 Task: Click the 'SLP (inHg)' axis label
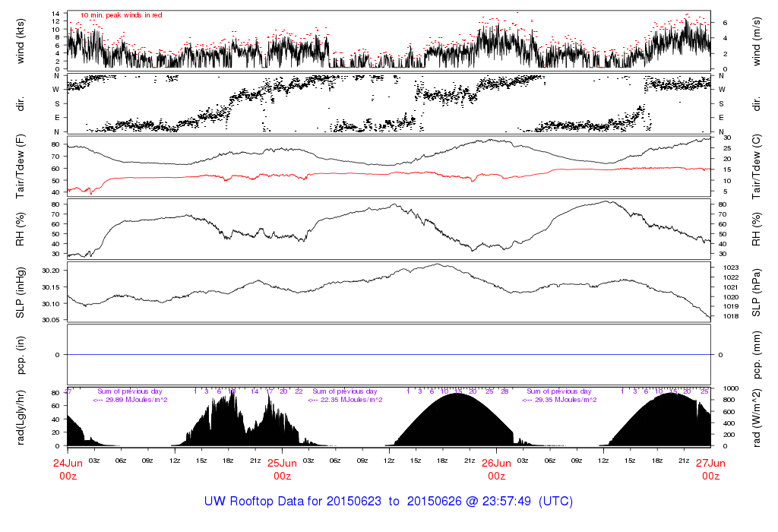pyautogui.click(x=21, y=291)
